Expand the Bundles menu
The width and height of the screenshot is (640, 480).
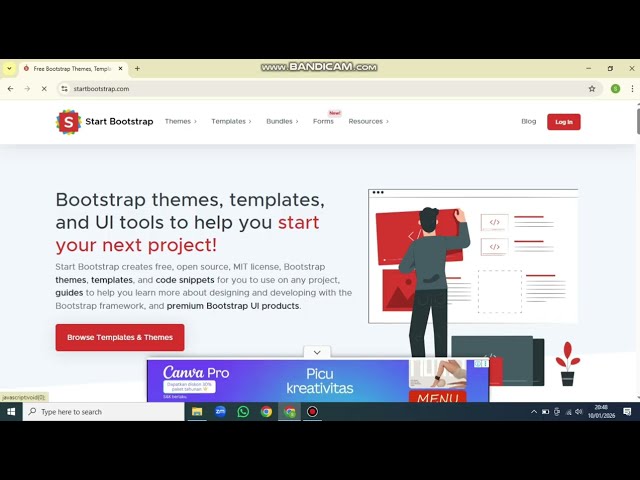click(282, 121)
